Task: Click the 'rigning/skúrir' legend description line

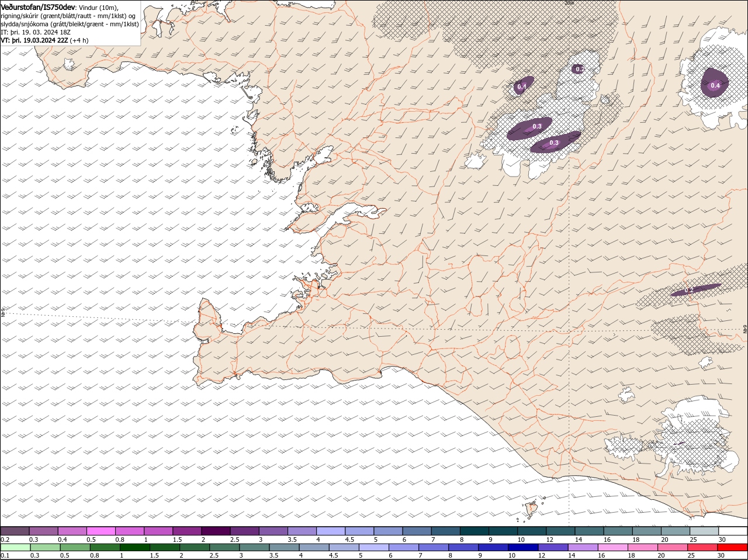Action: click(x=68, y=16)
